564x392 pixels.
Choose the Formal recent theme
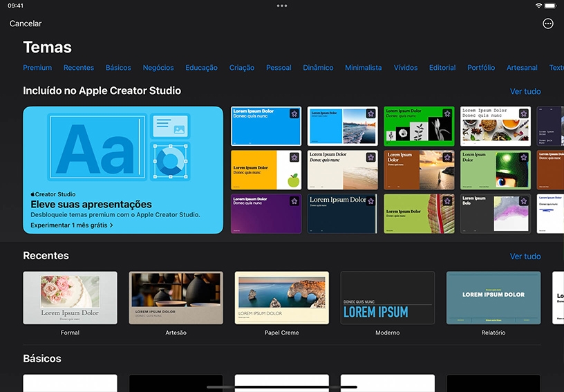[x=70, y=298]
